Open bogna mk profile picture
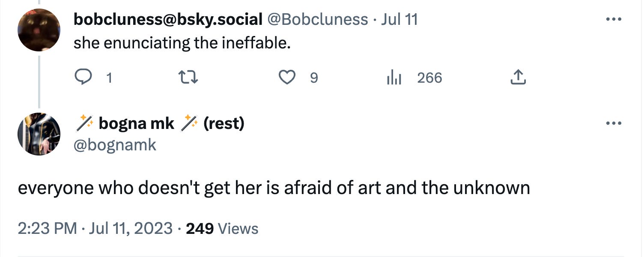The width and height of the screenshot is (644, 257). [x=39, y=134]
